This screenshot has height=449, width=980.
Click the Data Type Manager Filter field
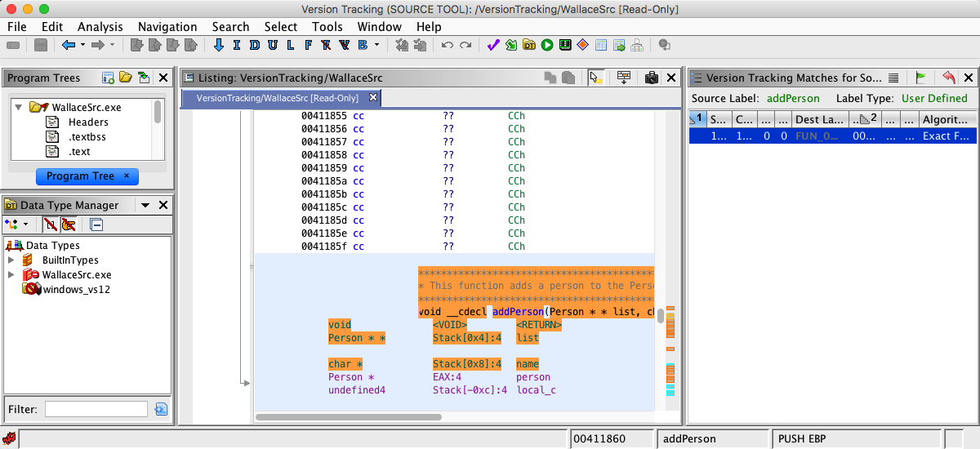96,409
